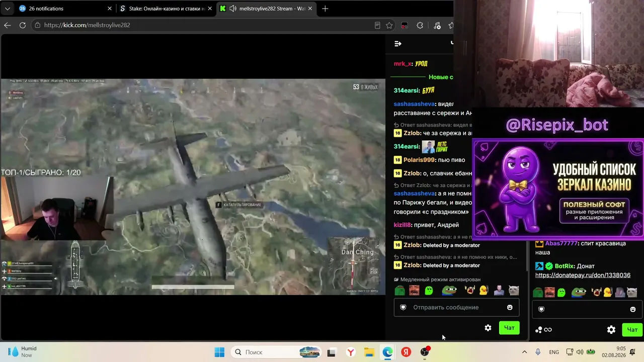Insert the Pepe frog emote in left chat
644x362 pixels.
[449, 290]
